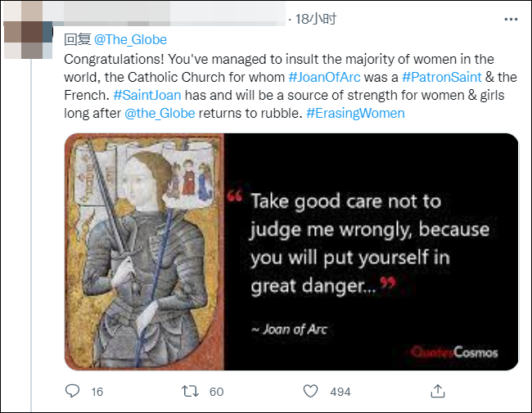This screenshot has width=532, height=413.
Task: Click the reply count 16
Action: click(97, 392)
